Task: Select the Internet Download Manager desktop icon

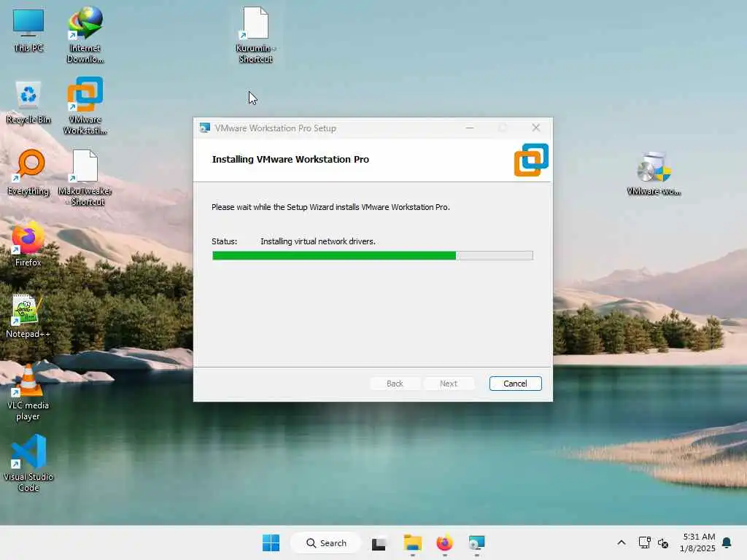Action: coord(85,35)
